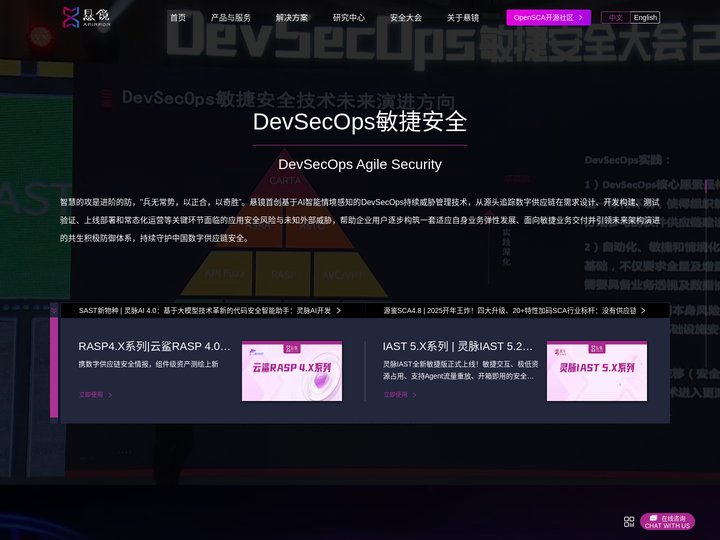Open the 解决方案 menu

292,18
